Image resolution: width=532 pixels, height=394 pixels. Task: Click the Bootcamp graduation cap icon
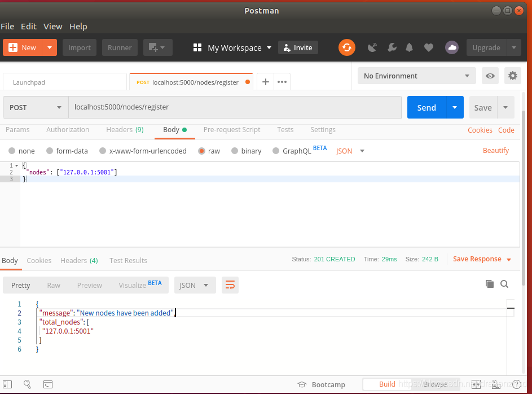(x=302, y=384)
